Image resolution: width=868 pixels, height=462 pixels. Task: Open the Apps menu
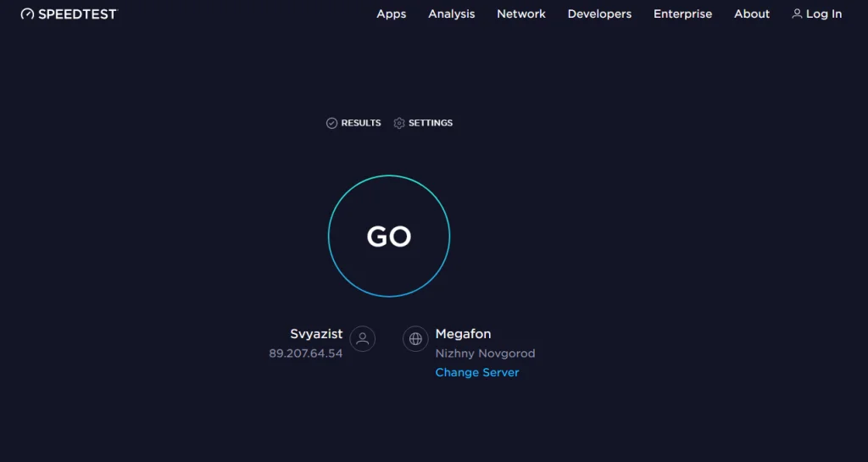pyautogui.click(x=392, y=14)
